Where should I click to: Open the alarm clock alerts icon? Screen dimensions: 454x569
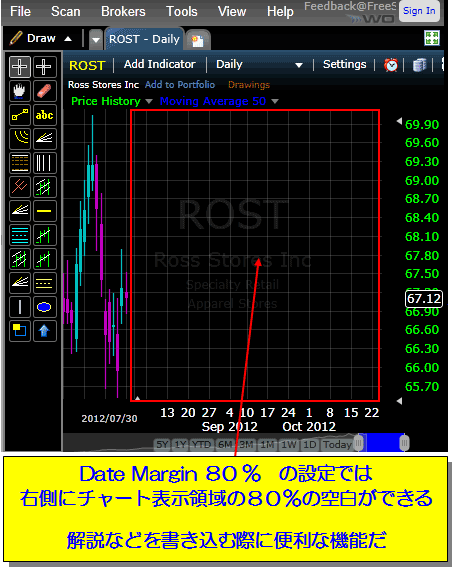[x=391, y=65]
